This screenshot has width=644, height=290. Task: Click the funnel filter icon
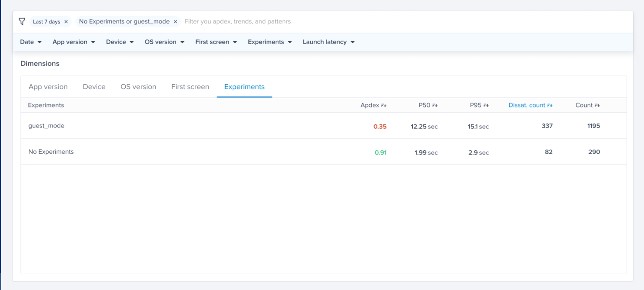point(22,21)
